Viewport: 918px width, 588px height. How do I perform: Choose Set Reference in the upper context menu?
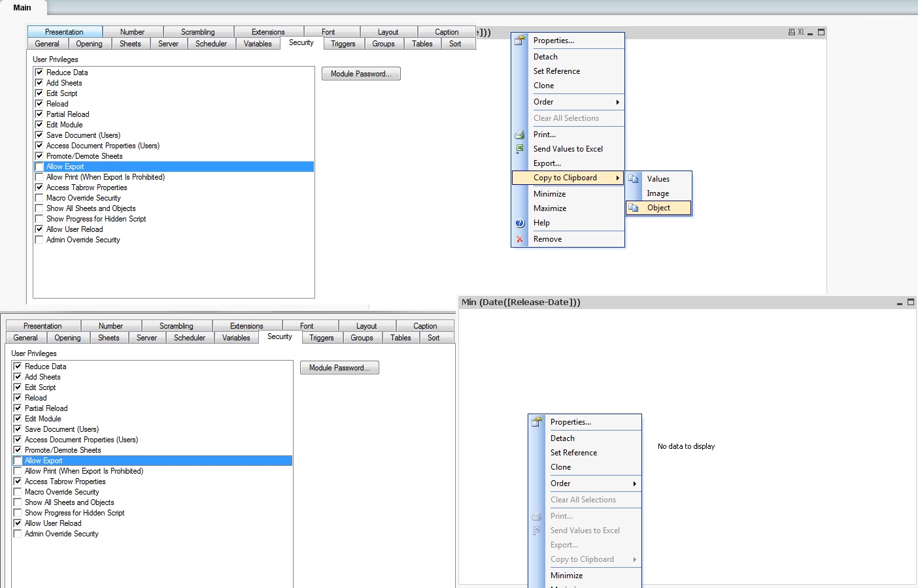tap(568, 71)
